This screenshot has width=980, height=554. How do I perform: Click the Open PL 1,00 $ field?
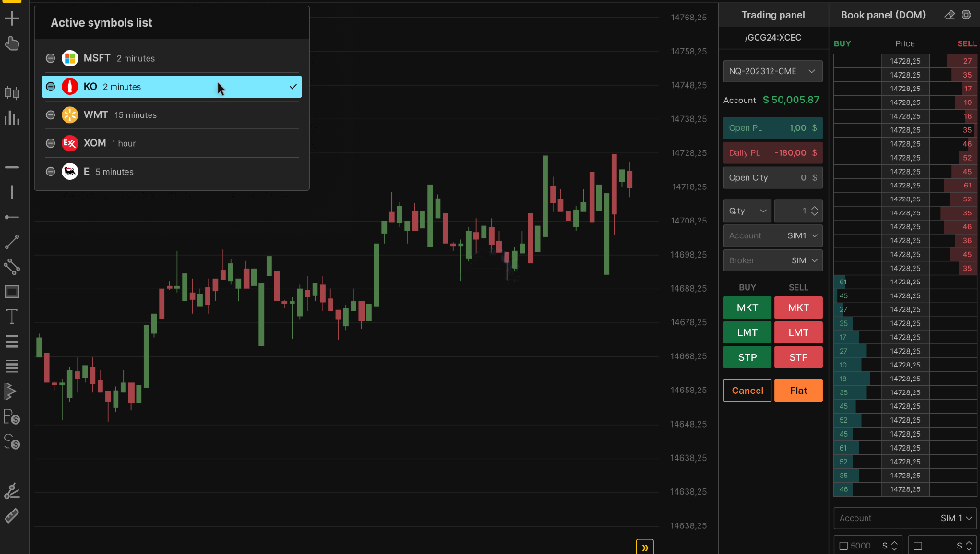[x=773, y=128]
